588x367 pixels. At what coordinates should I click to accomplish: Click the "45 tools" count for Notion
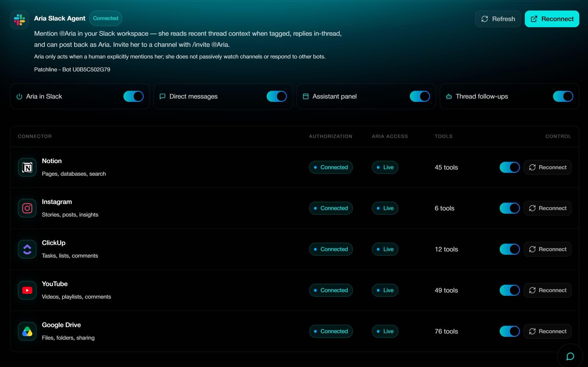coord(446,167)
